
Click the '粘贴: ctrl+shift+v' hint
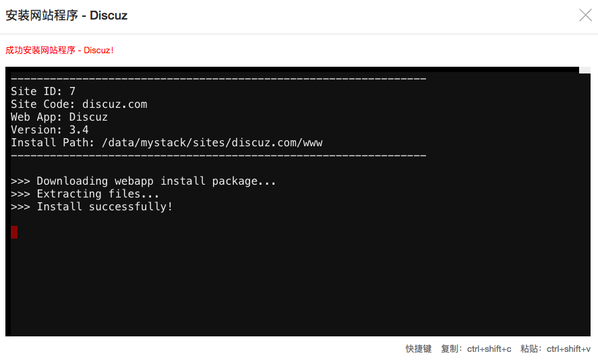click(556, 348)
